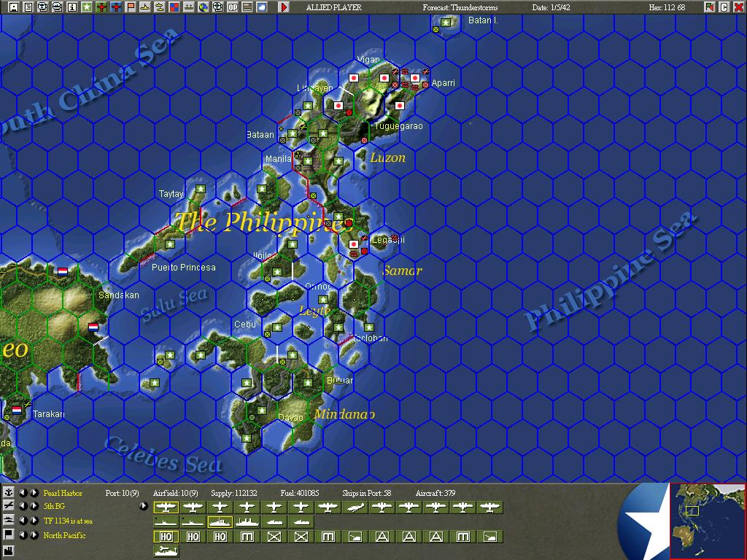Screen dimensions: 747x560
Task: Click the white star on green toolbar icon
Action: [x=87, y=7]
